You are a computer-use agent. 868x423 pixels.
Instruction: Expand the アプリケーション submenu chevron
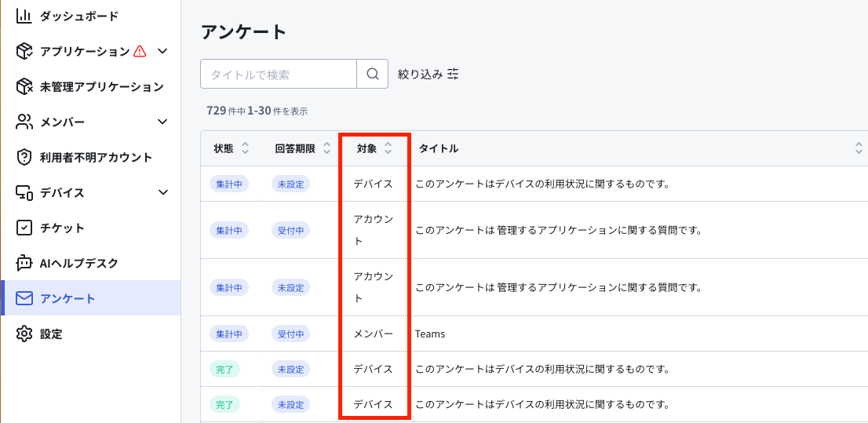point(162,52)
